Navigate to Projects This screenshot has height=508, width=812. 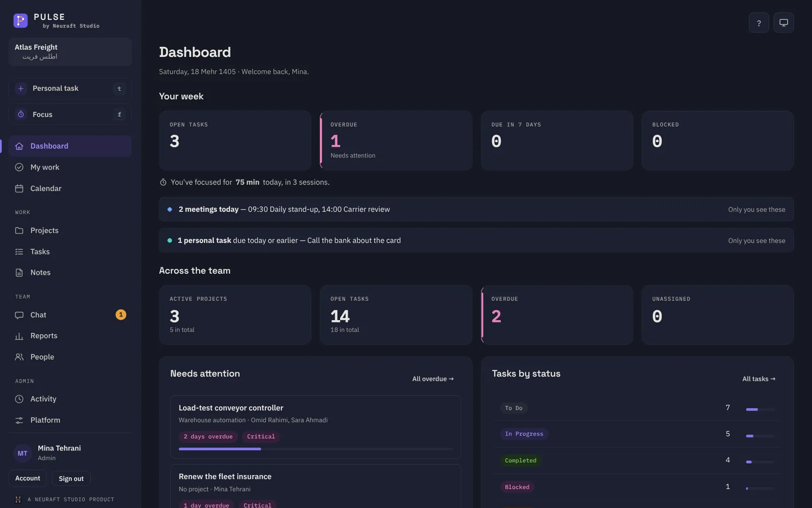click(70, 231)
